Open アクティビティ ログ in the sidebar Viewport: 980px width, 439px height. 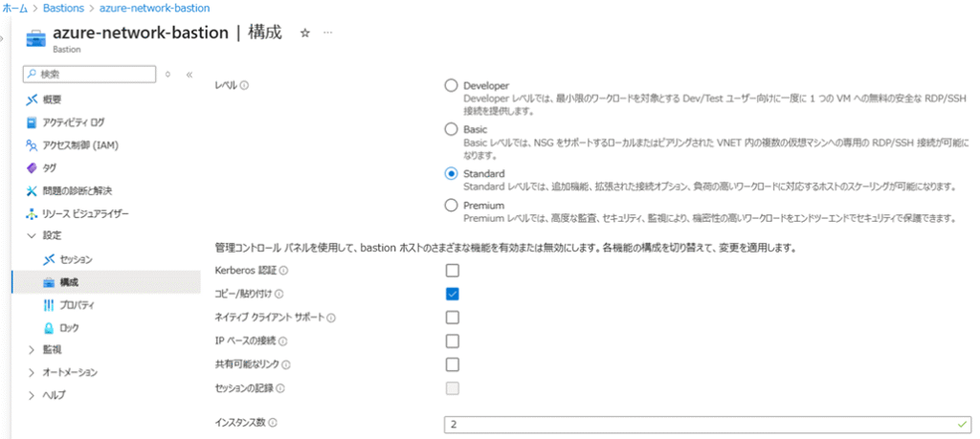74,121
